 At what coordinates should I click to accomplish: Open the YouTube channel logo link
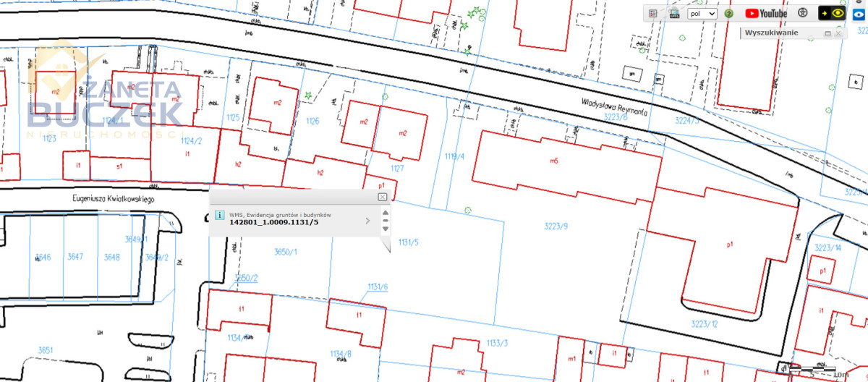pyautogui.click(x=766, y=13)
